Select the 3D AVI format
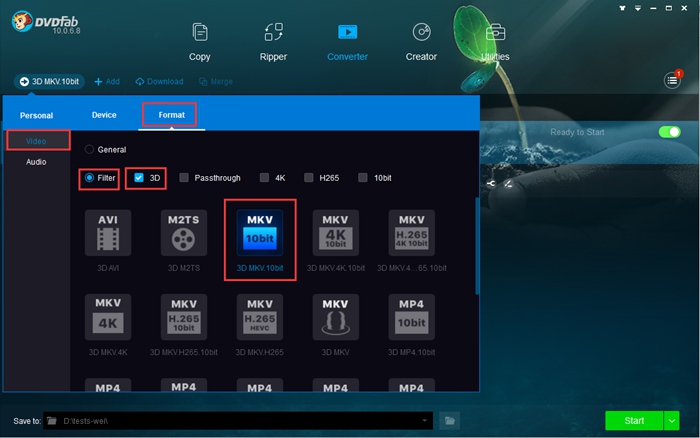This screenshot has width=700, height=438. (x=108, y=240)
